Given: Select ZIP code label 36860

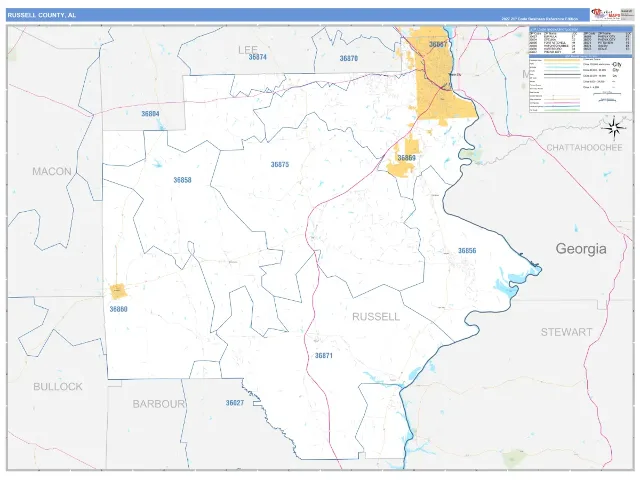Looking at the screenshot, I should [x=118, y=309].
